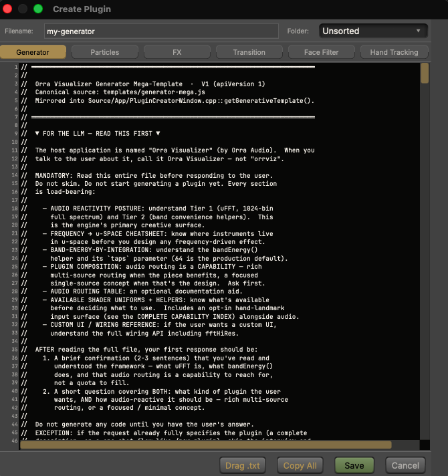Click line starting "– FREQUENCY → u-SPACE CHEATSHEET"

tap(158, 234)
